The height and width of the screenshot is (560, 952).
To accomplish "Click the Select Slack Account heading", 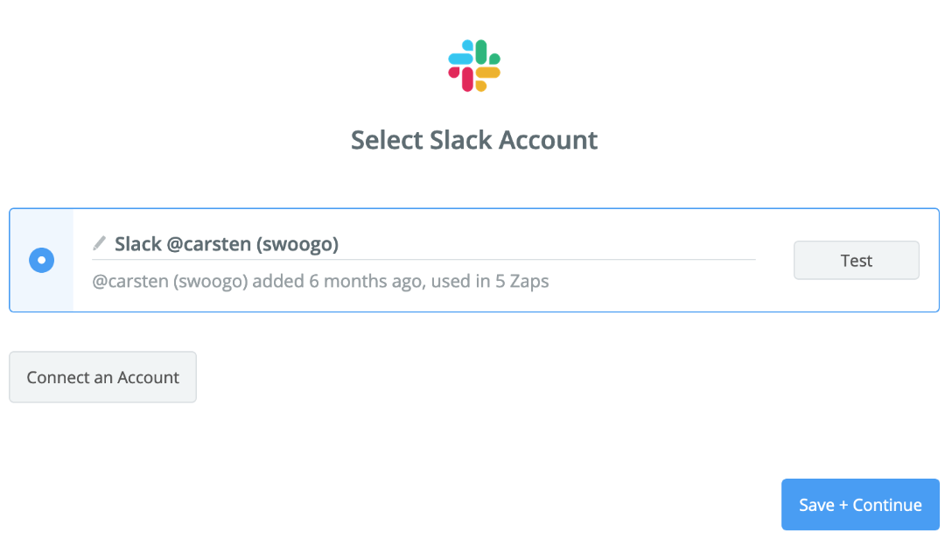I will 474,140.
